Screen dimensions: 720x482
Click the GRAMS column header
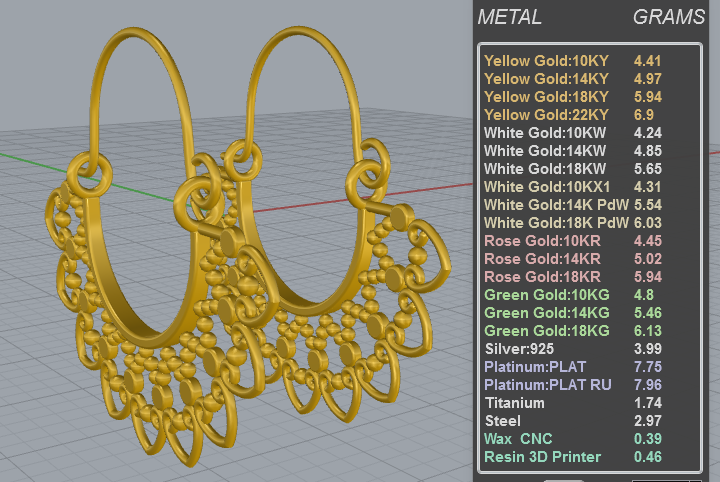[x=669, y=17]
